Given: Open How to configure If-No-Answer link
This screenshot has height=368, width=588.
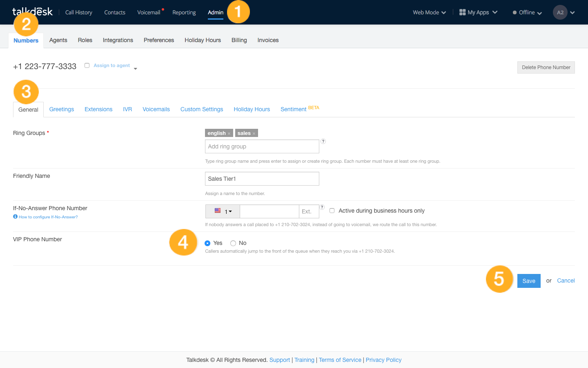Looking at the screenshot, I should [48, 217].
